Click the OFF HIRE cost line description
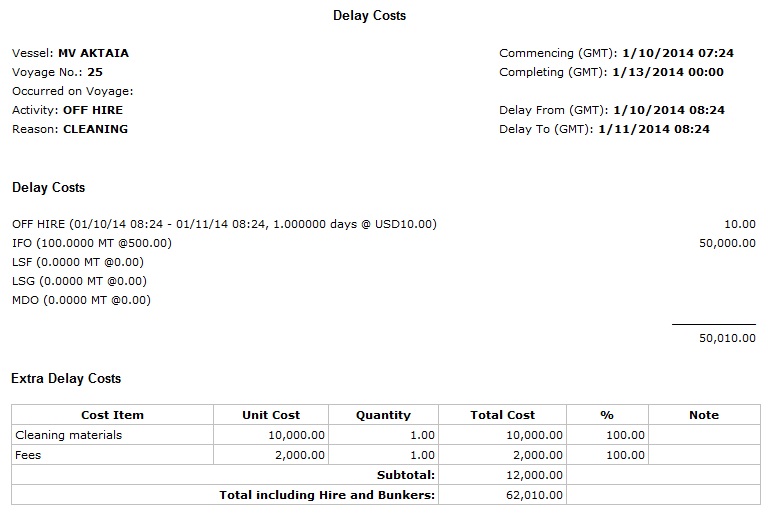The height and width of the screenshot is (514, 768). coord(224,224)
